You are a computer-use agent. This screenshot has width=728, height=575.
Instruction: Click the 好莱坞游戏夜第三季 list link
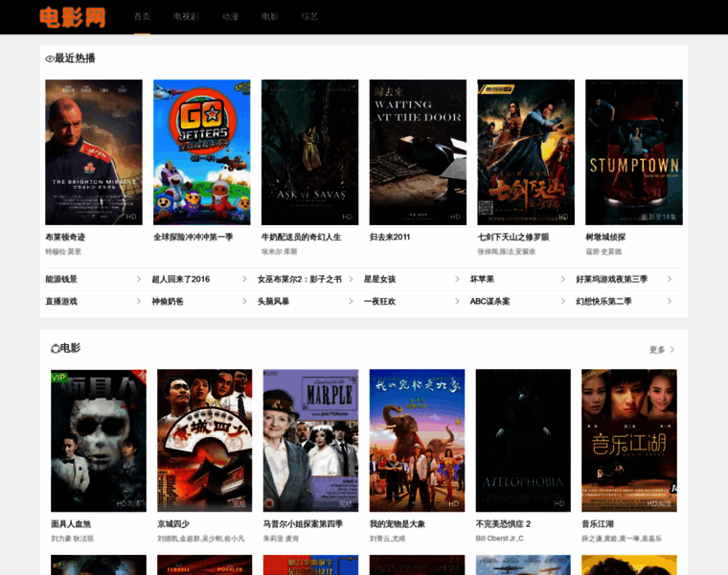click(611, 279)
